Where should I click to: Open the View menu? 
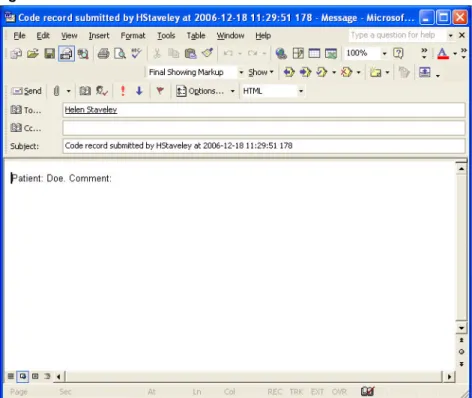69,36
